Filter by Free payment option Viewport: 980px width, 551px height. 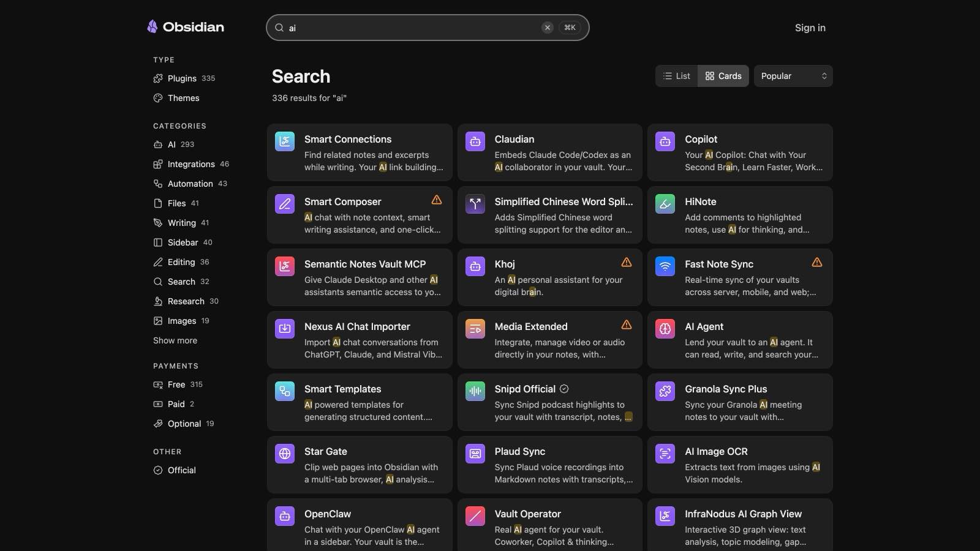point(178,384)
